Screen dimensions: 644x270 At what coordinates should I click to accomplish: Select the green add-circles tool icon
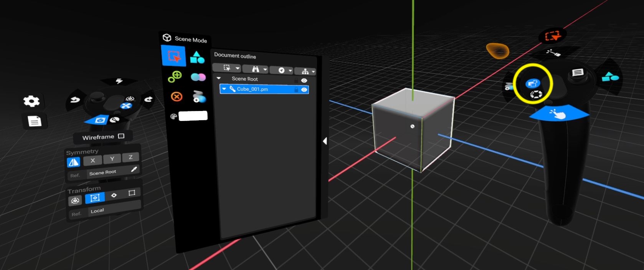click(x=175, y=76)
